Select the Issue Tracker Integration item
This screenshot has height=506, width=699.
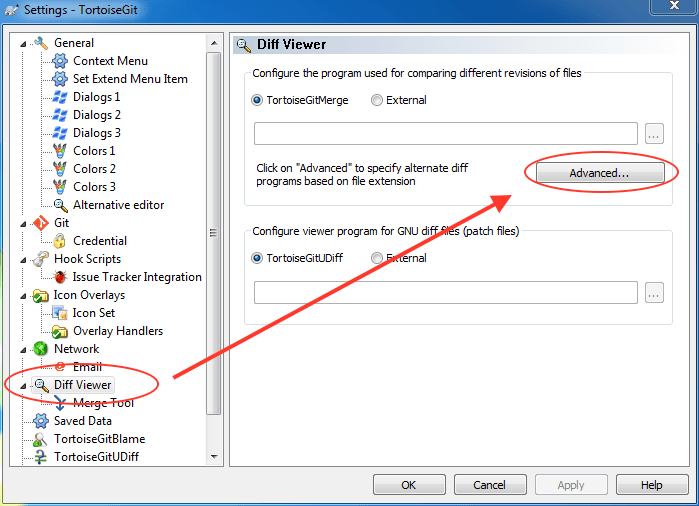click(137, 277)
